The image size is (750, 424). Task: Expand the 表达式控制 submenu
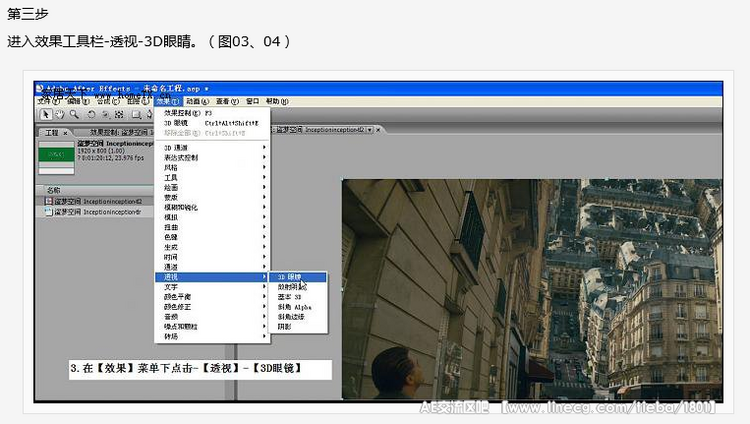coord(212,157)
